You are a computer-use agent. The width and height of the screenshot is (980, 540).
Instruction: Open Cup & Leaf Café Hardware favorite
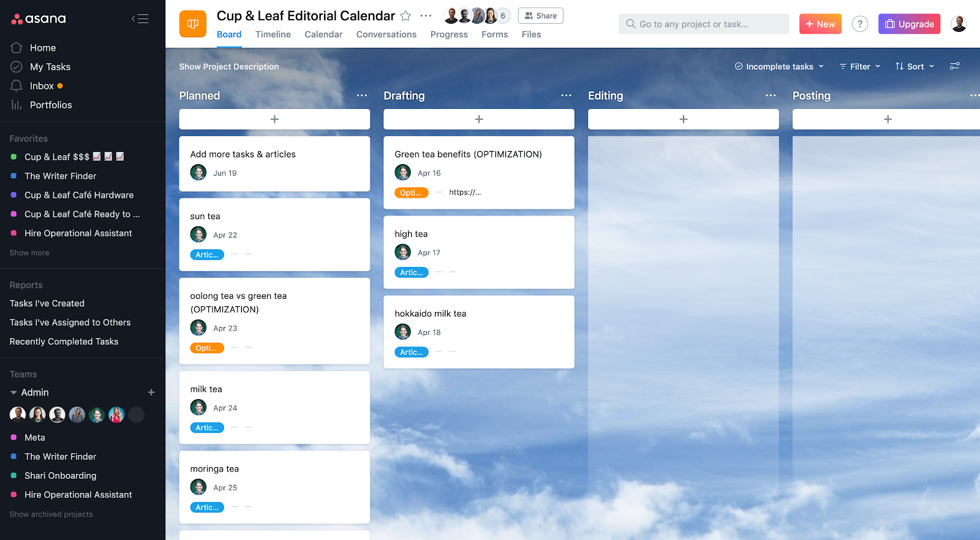click(x=78, y=195)
